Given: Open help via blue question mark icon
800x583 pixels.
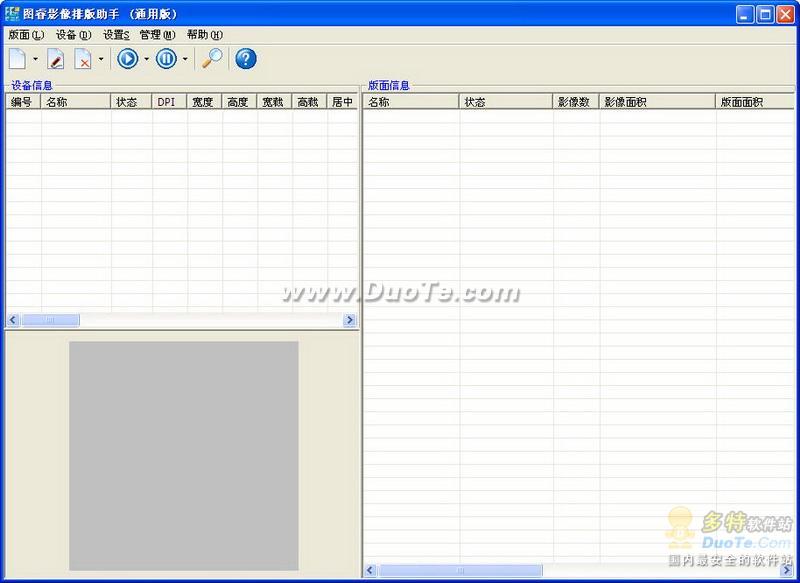Looking at the screenshot, I should [245, 59].
